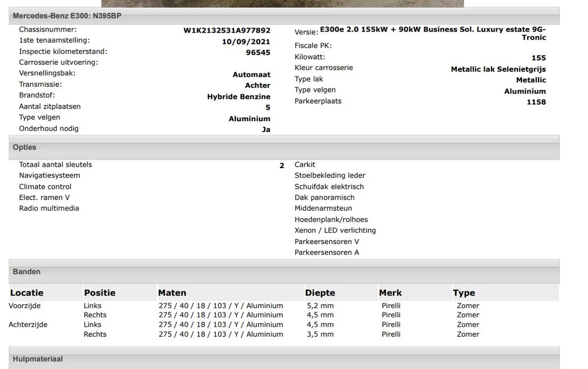The width and height of the screenshot is (588, 369).
Task: Click the Voorzijde location cell
Action: (x=24, y=306)
